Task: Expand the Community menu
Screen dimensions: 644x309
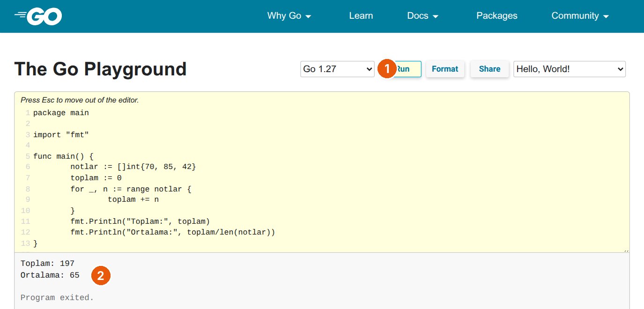Action: (x=580, y=16)
